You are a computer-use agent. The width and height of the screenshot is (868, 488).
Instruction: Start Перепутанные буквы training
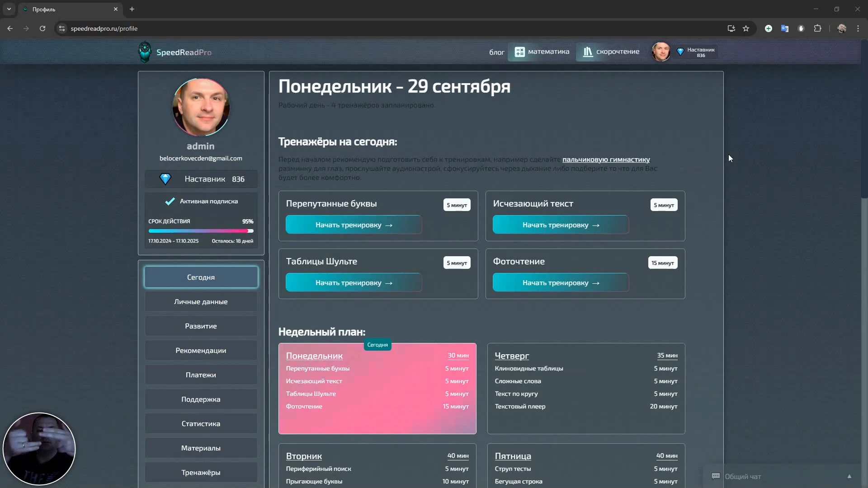(354, 225)
